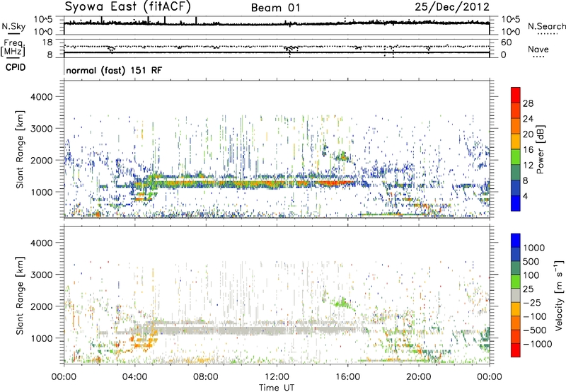
Task: Click the '4' tick on the Power scale
Action: [x=525, y=196]
